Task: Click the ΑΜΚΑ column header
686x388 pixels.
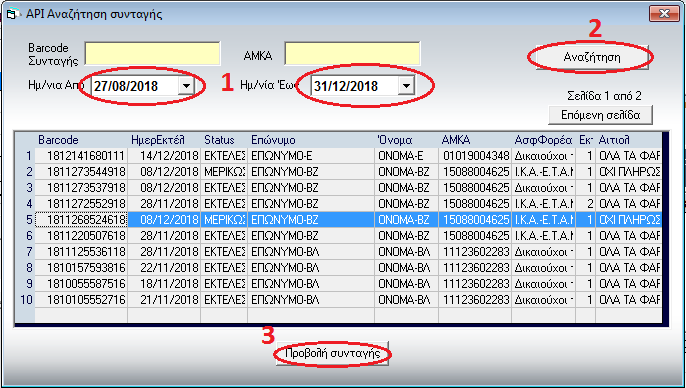Action: tap(475, 140)
